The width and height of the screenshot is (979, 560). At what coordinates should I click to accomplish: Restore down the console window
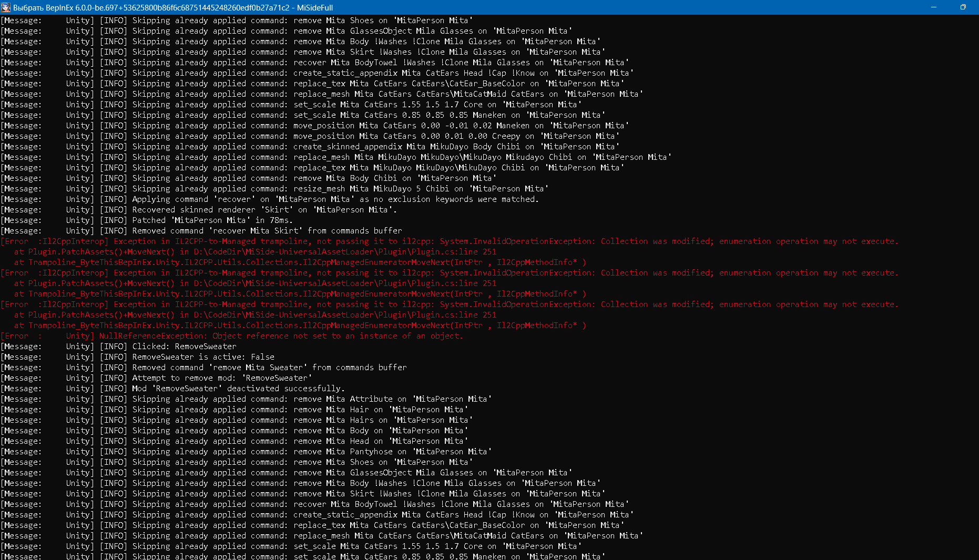pyautogui.click(x=963, y=7)
